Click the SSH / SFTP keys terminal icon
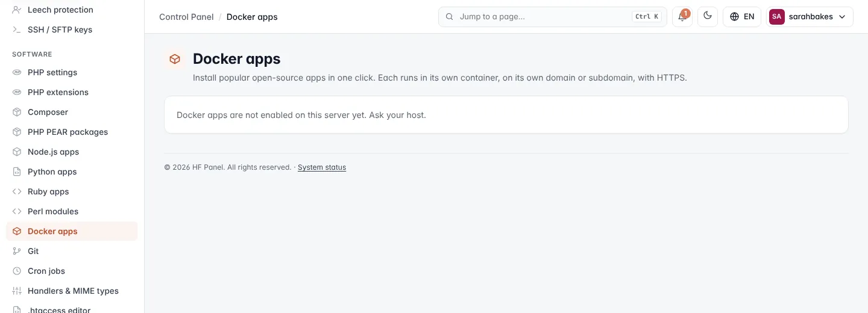 click(17, 29)
